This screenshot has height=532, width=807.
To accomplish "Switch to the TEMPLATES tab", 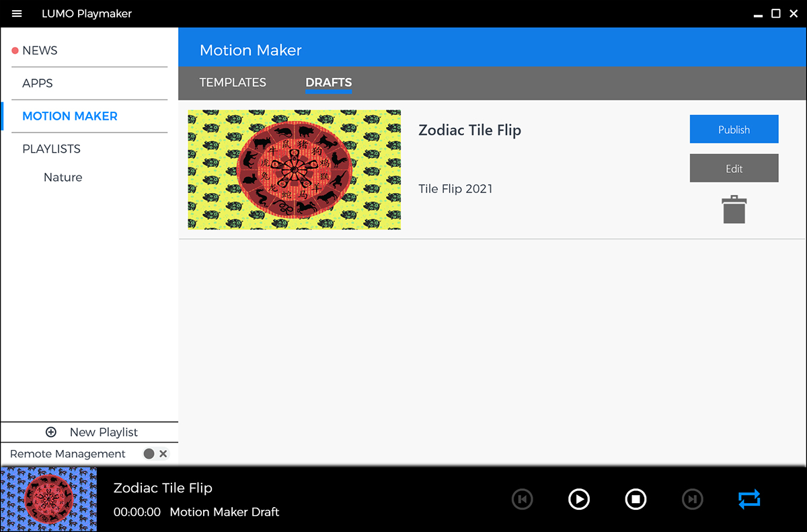I will coord(233,82).
